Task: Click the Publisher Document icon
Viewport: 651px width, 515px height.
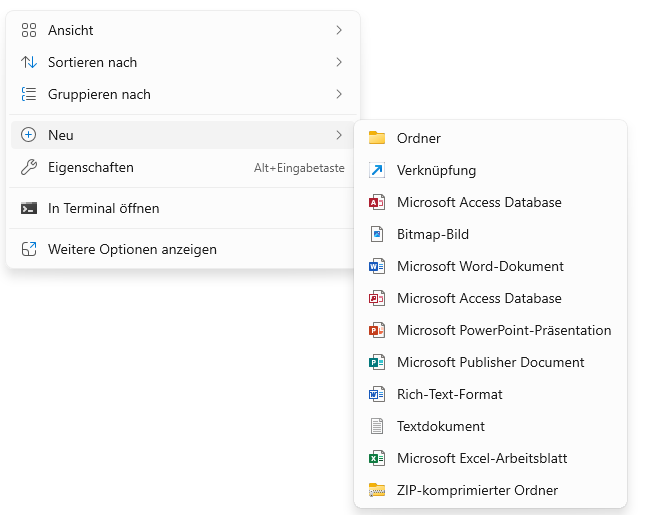Action: (x=377, y=362)
